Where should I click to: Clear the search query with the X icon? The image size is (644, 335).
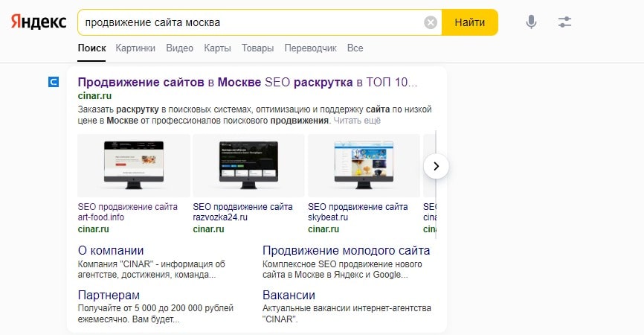pyautogui.click(x=431, y=22)
